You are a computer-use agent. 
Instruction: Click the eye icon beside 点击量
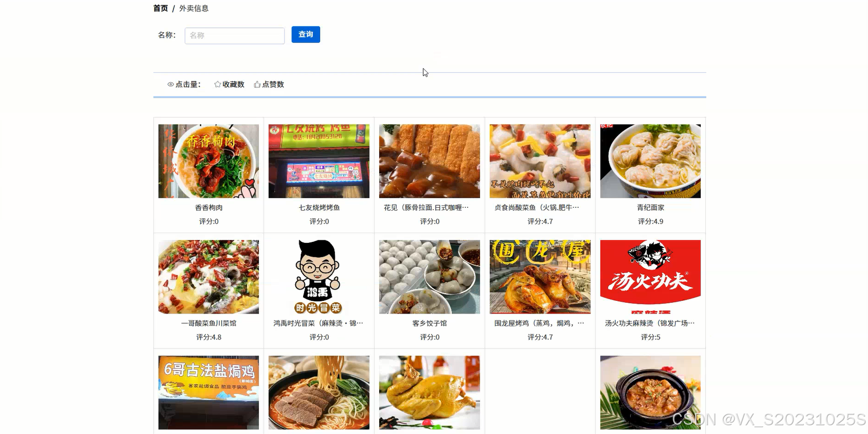pos(171,84)
